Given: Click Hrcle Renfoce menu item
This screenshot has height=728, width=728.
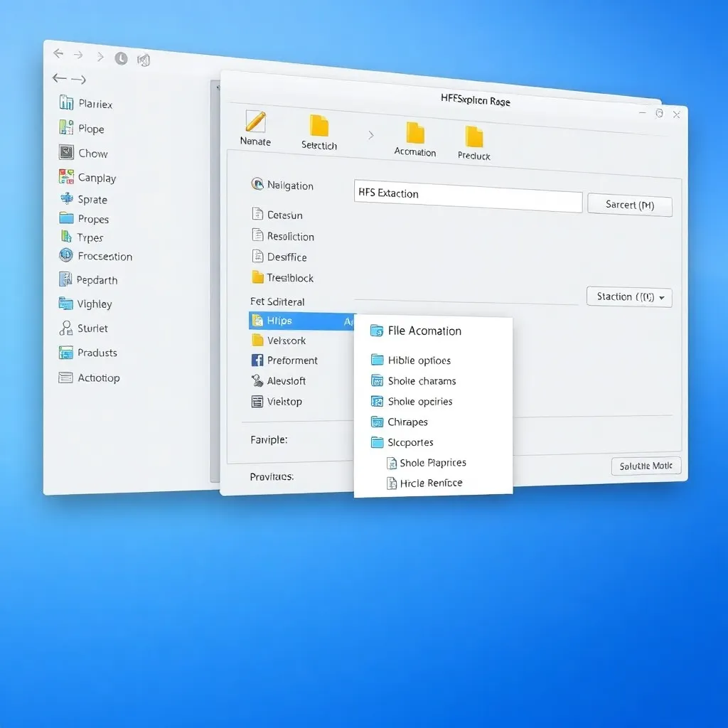Looking at the screenshot, I should tap(431, 483).
